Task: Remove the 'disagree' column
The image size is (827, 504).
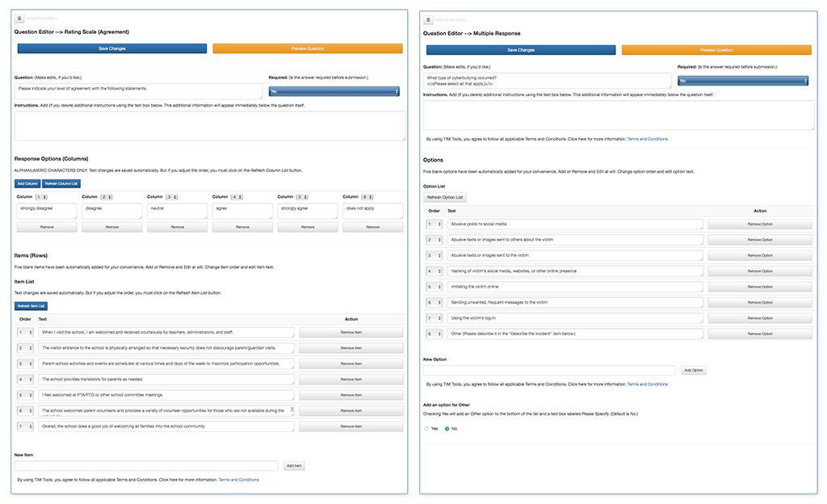Action: (111, 227)
